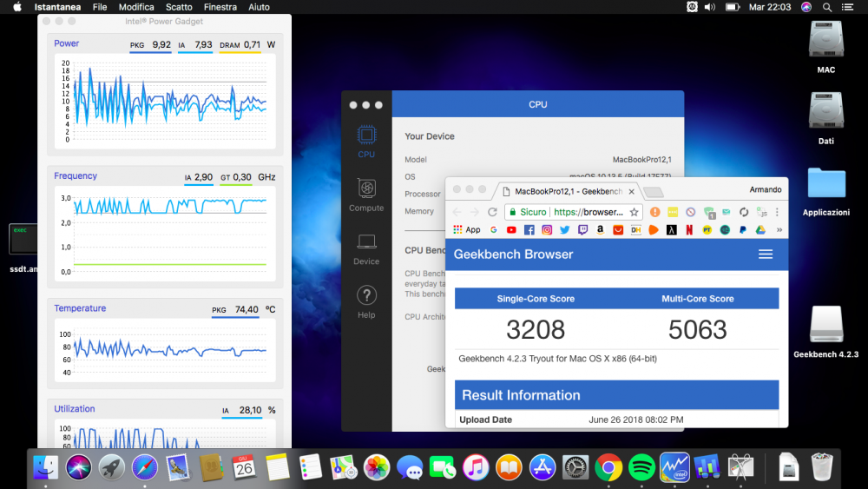Open App Store from the dock

pos(542,468)
